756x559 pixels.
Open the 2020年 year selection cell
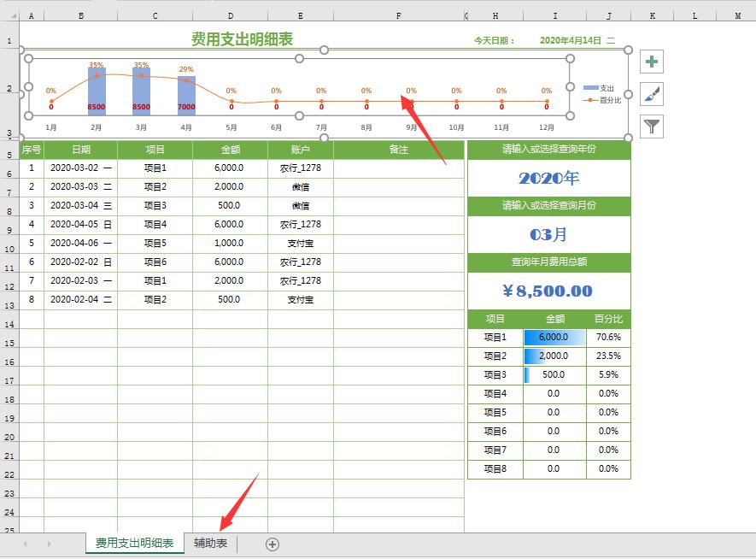click(548, 178)
